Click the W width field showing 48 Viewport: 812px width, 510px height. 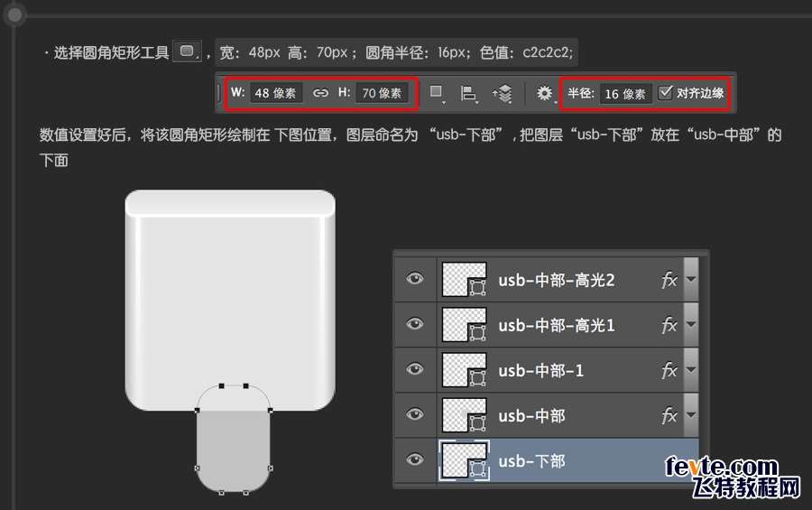[x=275, y=93]
